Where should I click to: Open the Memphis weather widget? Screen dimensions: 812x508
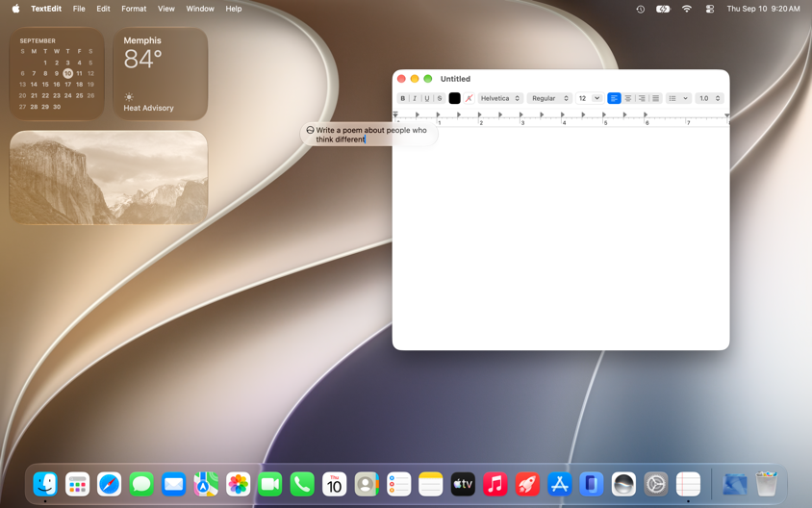pyautogui.click(x=160, y=74)
